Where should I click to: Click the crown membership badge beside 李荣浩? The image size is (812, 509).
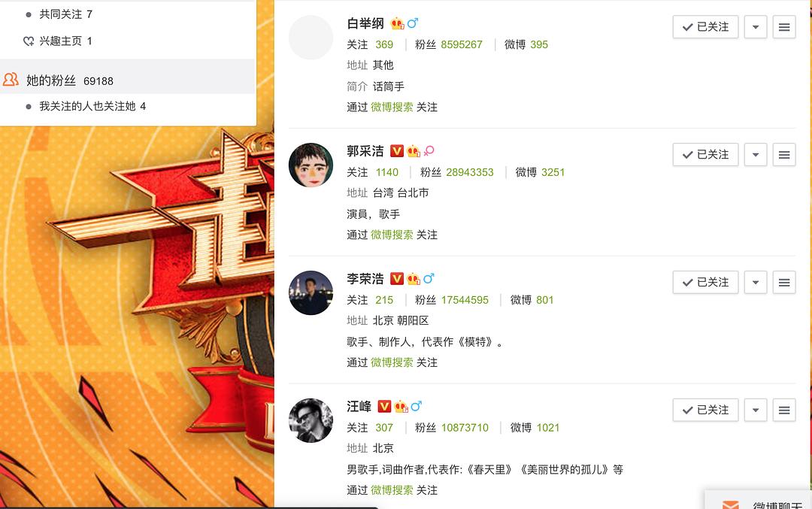point(414,279)
